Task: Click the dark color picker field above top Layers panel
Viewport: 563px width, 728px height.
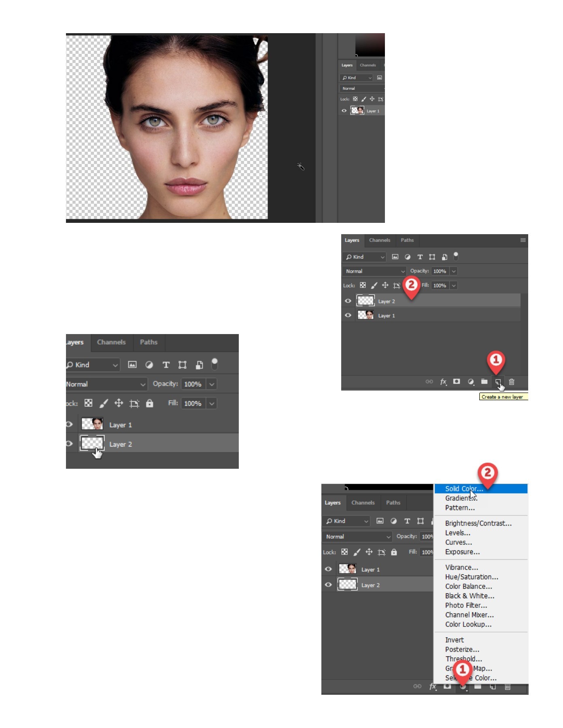Action: click(370, 45)
